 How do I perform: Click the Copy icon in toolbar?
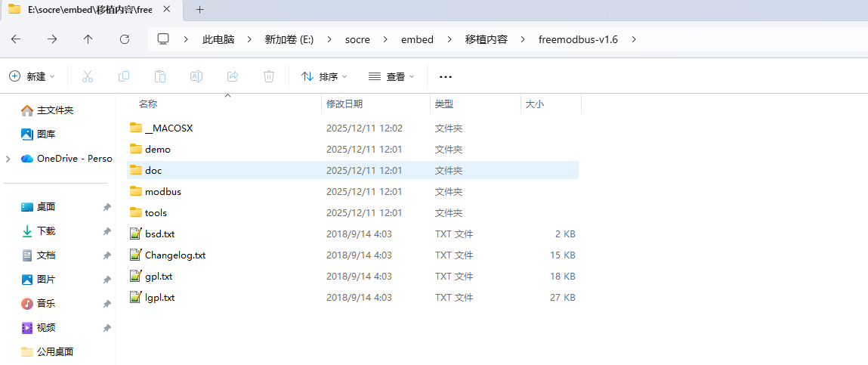click(124, 76)
